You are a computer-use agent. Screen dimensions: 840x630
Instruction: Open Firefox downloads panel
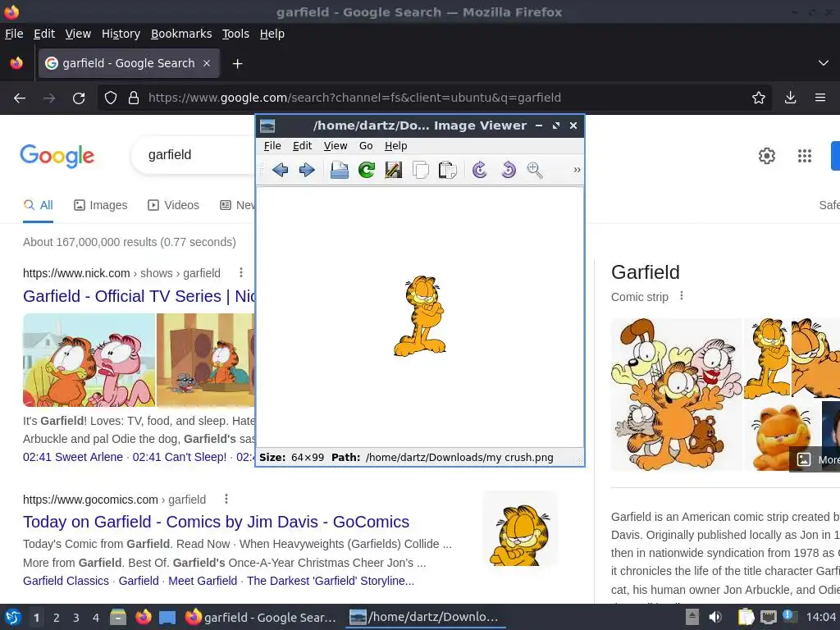point(790,98)
